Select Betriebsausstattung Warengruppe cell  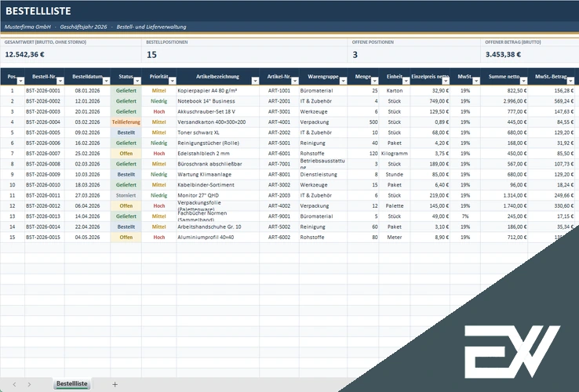click(323, 164)
